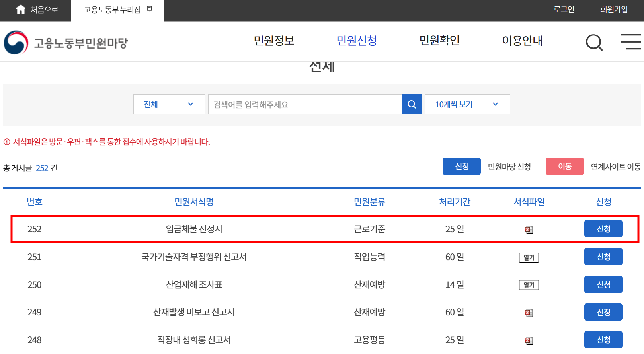The height and width of the screenshot is (354, 644).
Task: Click the 직업능력 category cell
Action: coord(370,257)
